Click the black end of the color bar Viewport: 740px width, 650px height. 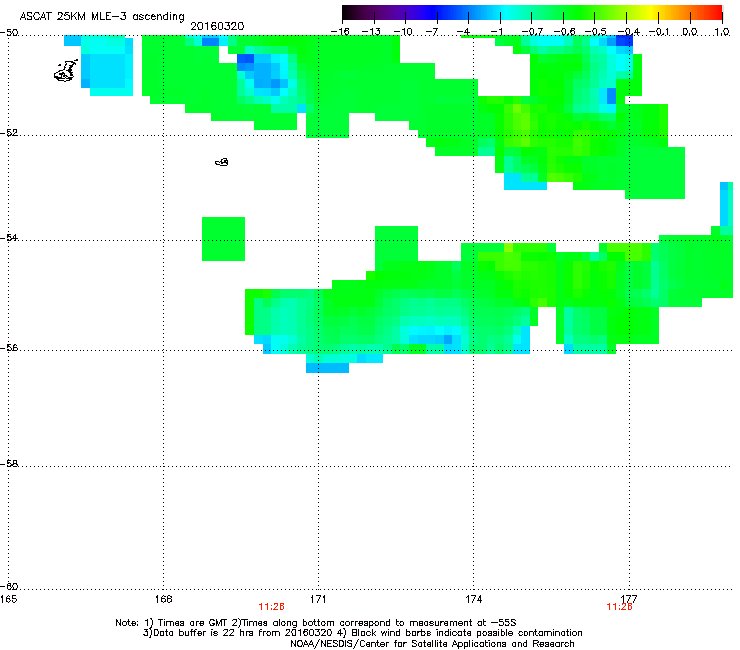[x=349, y=13]
